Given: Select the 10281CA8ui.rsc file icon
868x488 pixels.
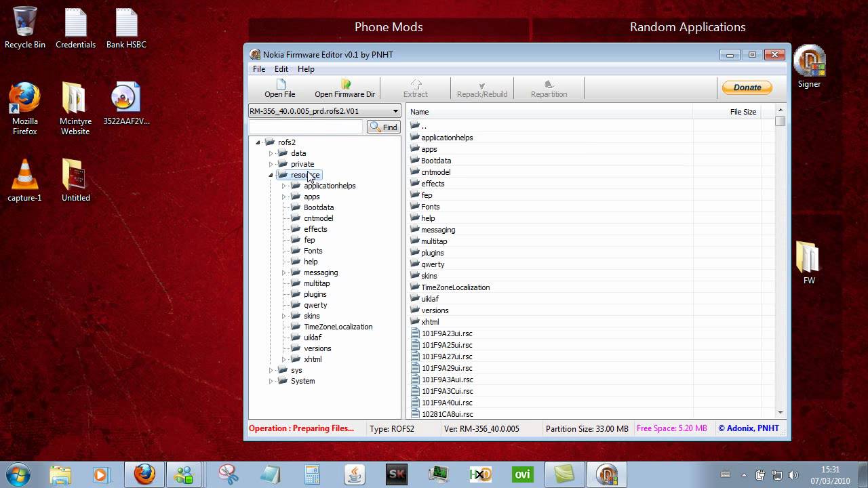Looking at the screenshot, I should click(415, 414).
